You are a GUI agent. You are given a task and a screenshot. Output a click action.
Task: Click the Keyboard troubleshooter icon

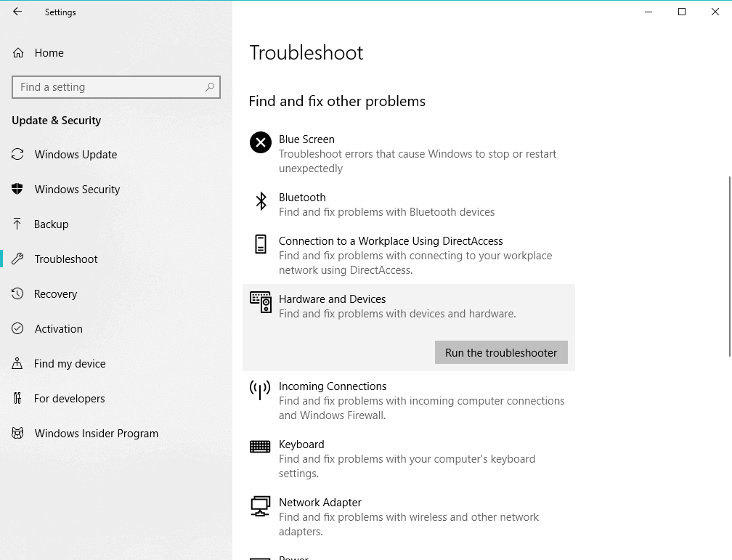click(x=260, y=447)
